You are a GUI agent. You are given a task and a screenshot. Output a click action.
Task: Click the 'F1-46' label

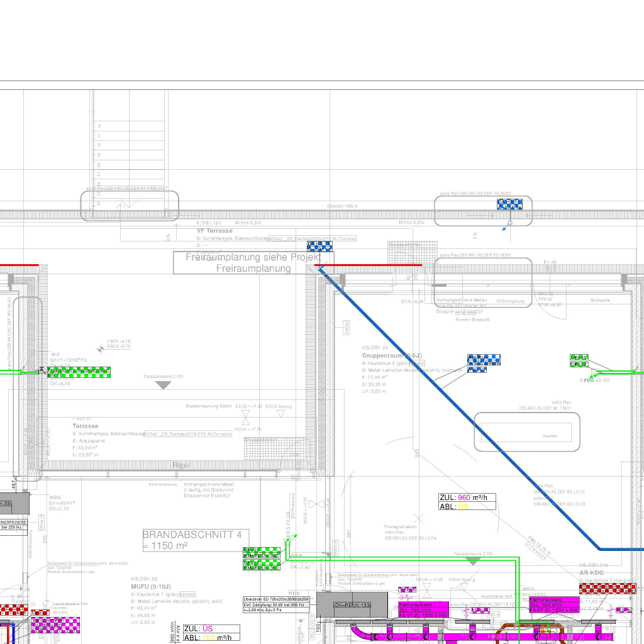[550, 262]
